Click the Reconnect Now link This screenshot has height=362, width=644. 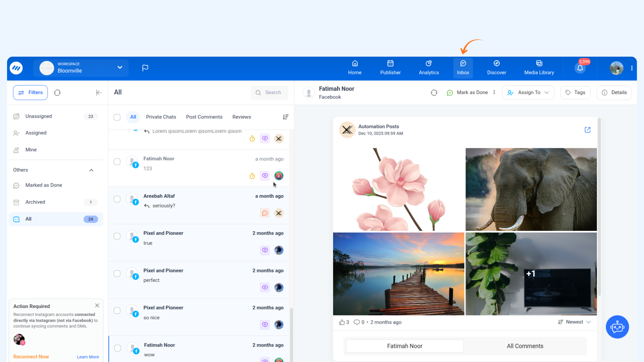(31, 357)
